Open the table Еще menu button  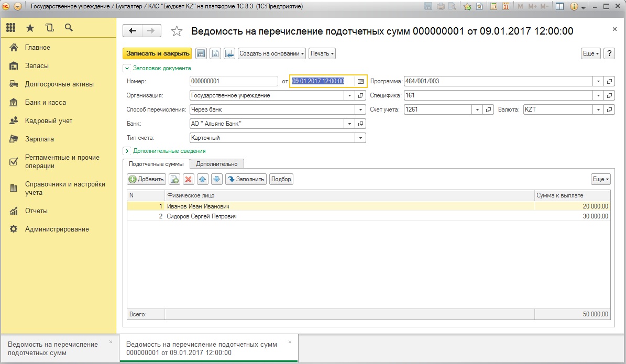pos(601,179)
